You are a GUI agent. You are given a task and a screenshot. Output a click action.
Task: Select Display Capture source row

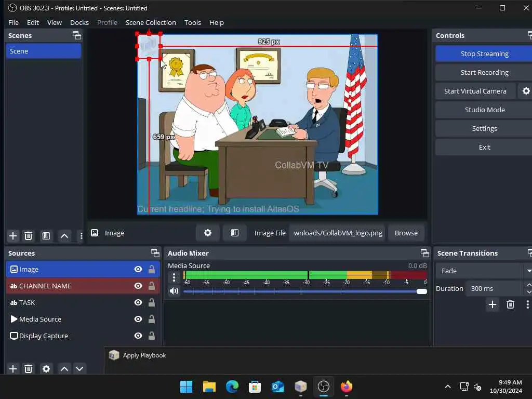point(83,336)
